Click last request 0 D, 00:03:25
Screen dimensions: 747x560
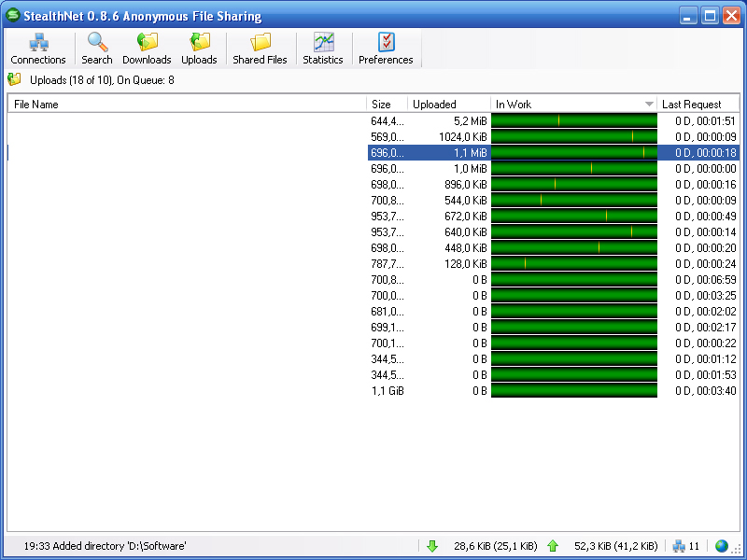(x=706, y=296)
